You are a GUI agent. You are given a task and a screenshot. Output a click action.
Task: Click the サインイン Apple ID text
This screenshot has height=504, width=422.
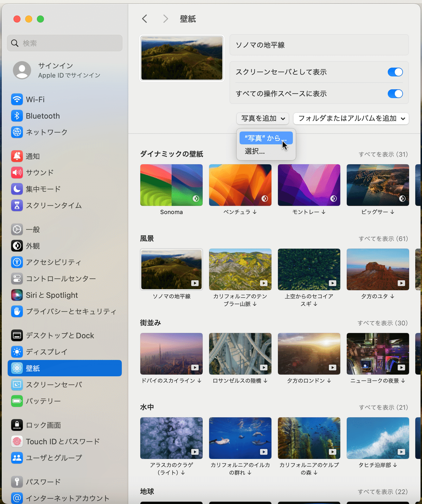click(x=69, y=70)
